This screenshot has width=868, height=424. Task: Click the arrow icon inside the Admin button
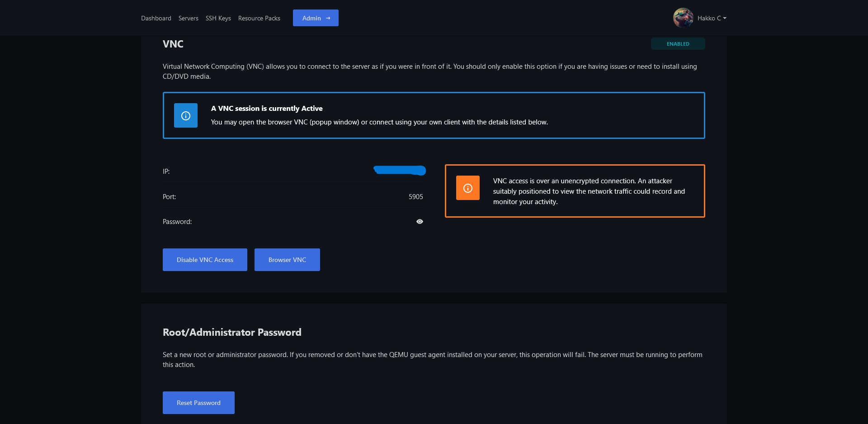[x=328, y=18]
